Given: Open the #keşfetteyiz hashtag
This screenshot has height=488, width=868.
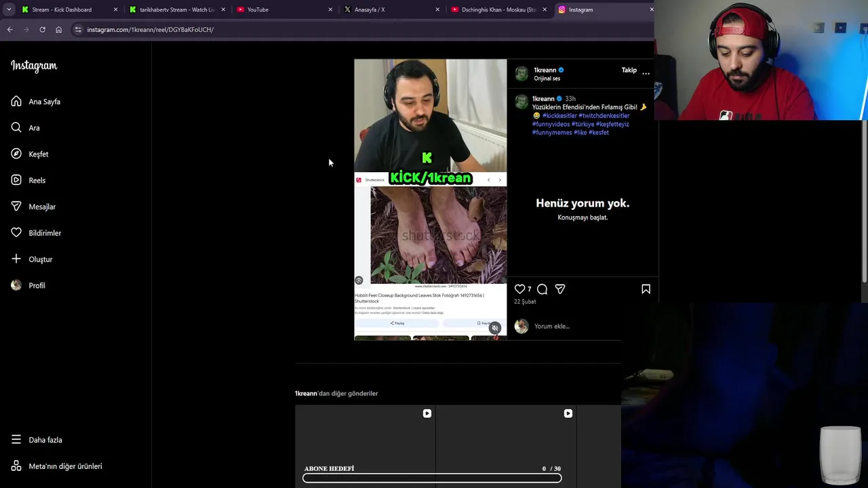Looking at the screenshot, I should (x=612, y=124).
